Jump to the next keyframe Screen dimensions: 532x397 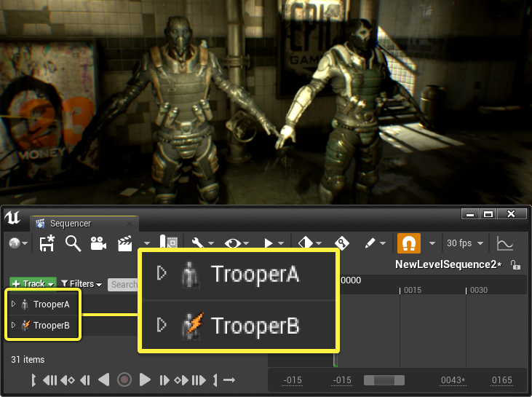181,380
